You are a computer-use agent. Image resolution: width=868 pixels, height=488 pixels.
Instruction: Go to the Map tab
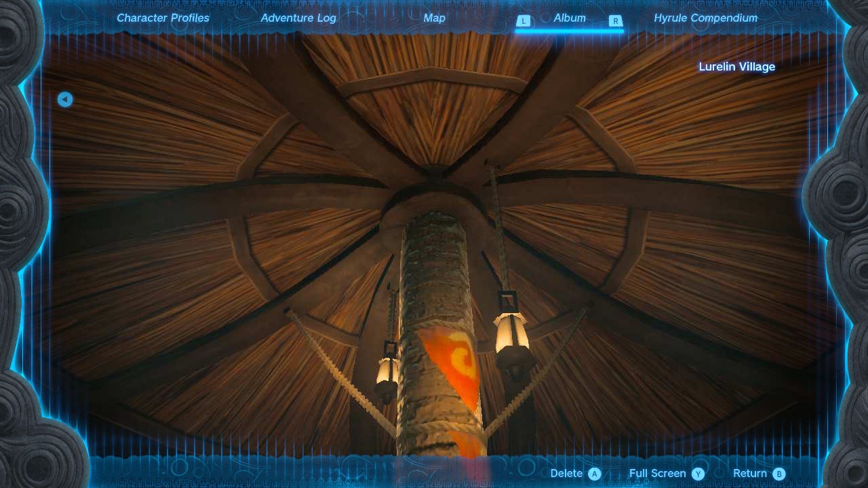[434, 18]
